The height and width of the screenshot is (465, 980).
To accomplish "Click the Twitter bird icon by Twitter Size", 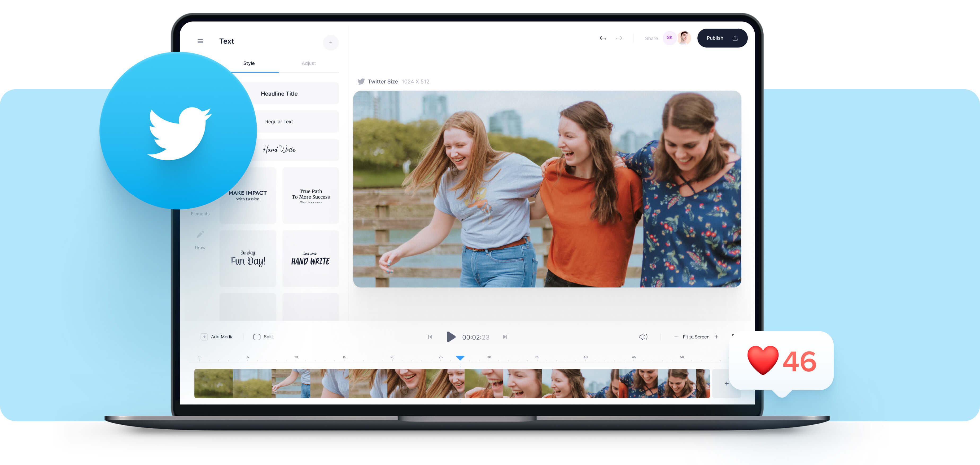I will click(361, 81).
